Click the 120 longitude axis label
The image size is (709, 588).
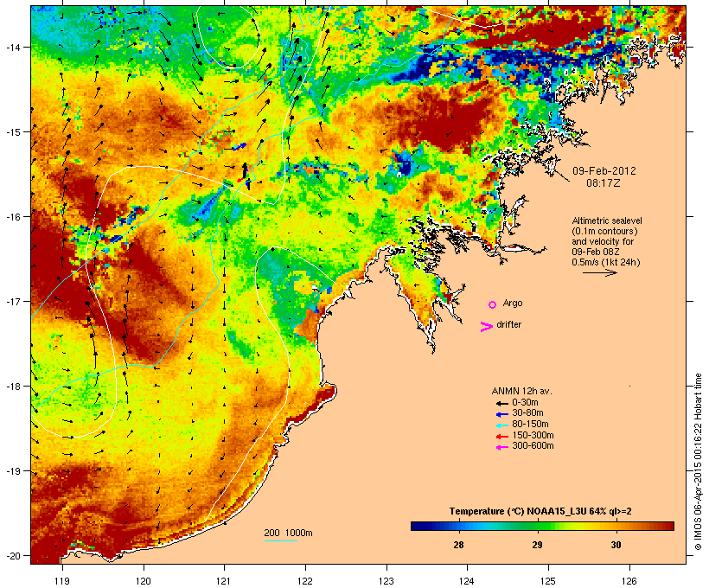pyautogui.click(x=144, y=581)
